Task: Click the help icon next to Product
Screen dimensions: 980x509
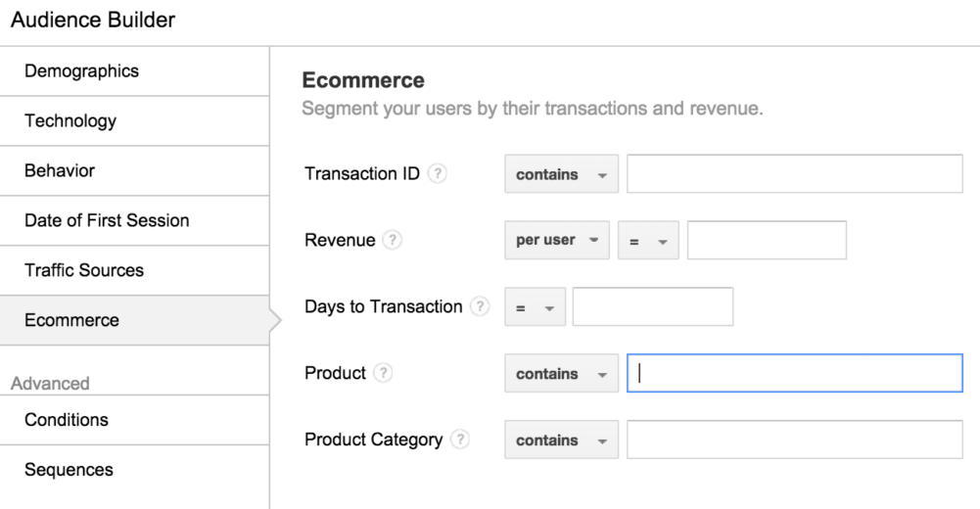Action: pos(383,373)
